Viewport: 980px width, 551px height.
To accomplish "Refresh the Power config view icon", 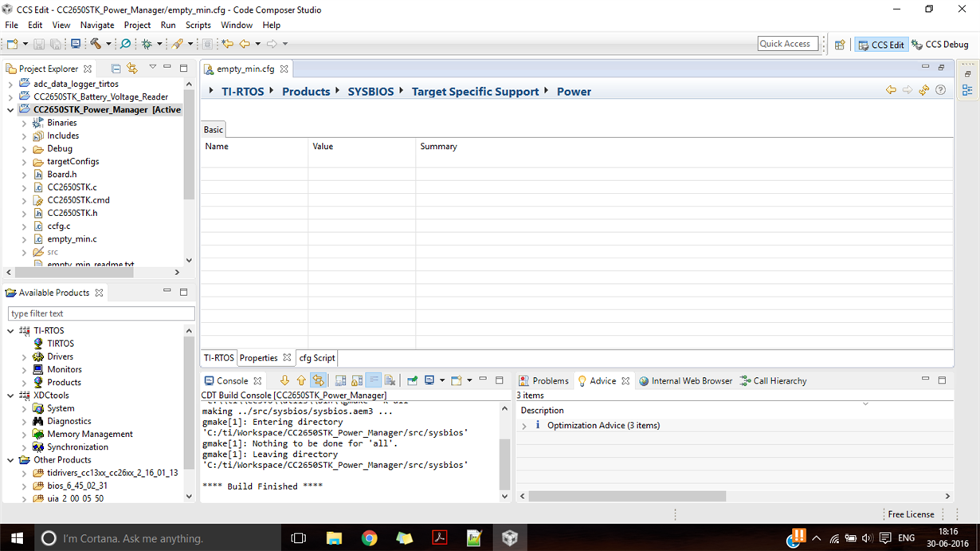I will [924, 90].
